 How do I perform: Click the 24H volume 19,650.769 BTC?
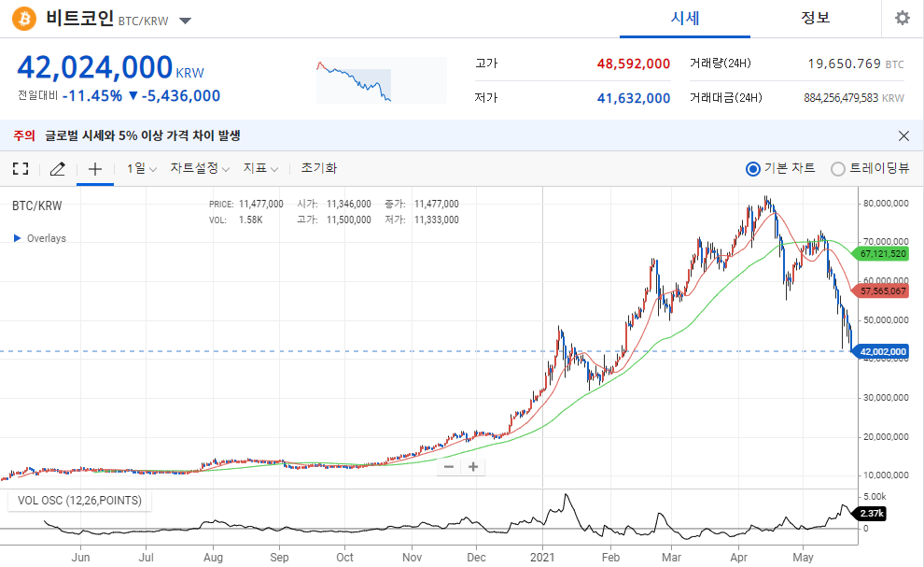point(856,64)
